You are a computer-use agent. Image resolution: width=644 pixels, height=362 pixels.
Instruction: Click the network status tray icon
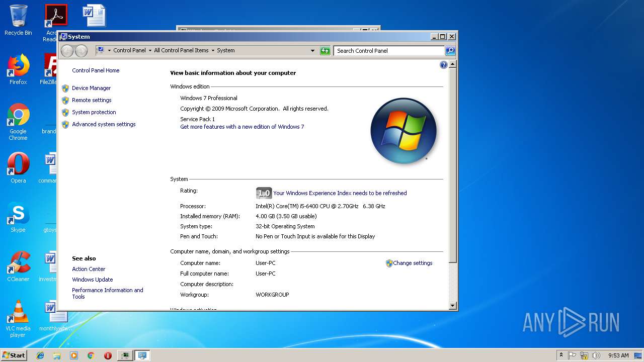pyautogui.click(x=584, y=355)
